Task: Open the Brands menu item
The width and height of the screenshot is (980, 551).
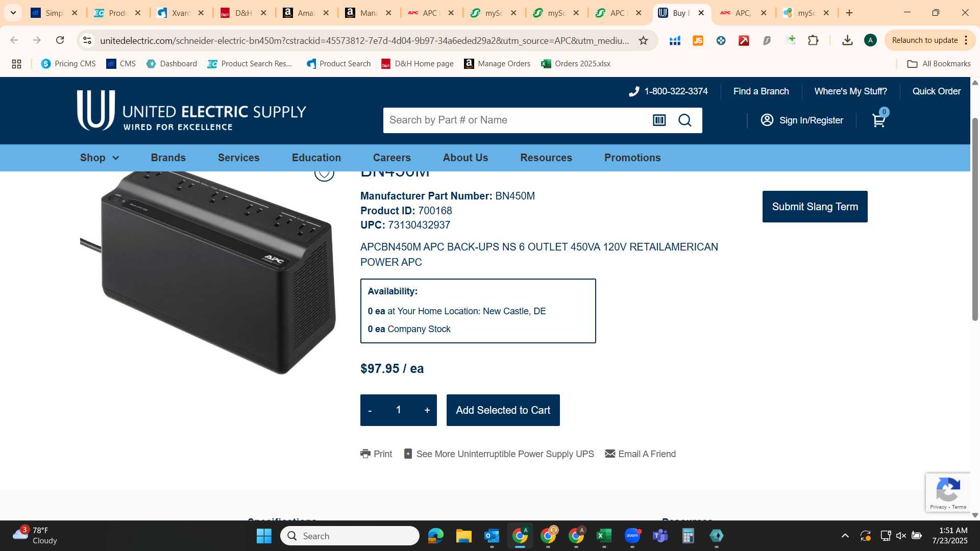Action: 168,158
